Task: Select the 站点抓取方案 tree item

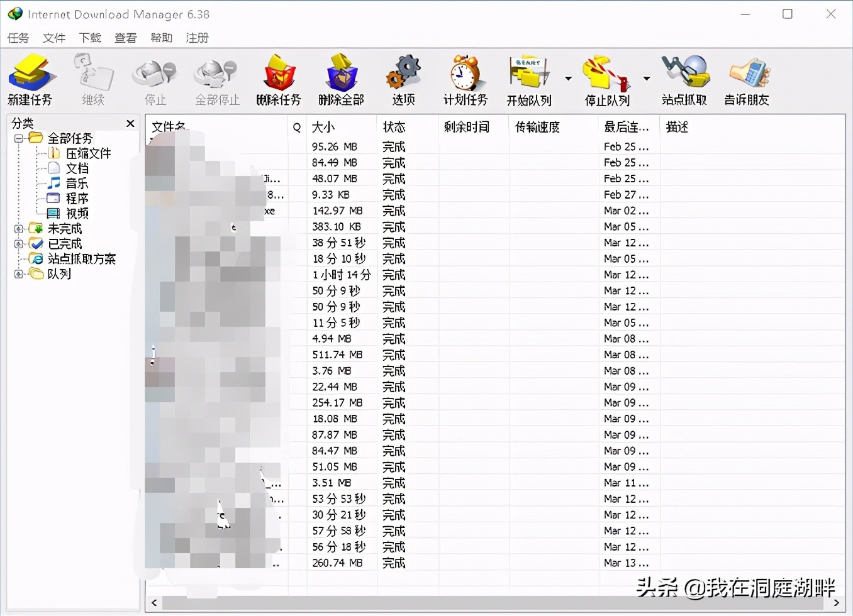Action: [x=82, y=259]
